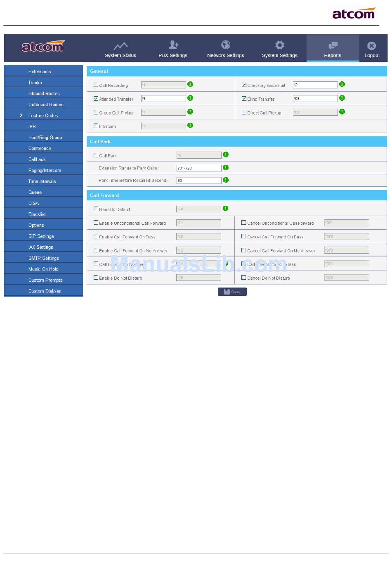392x573 pixels.
Task: Click info icon beside Extension Range field
Action: point(226,168)
